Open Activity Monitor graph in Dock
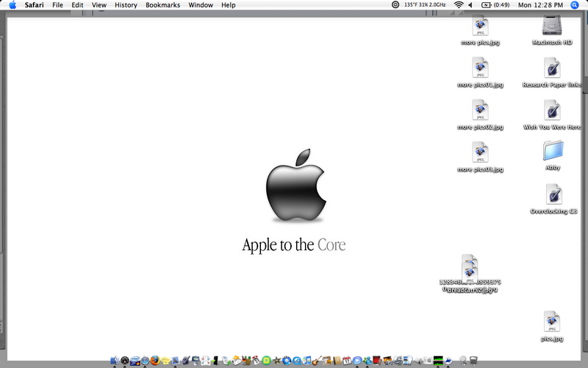The width and height of the screenshot is (588, 368). (x=438, y=361)
